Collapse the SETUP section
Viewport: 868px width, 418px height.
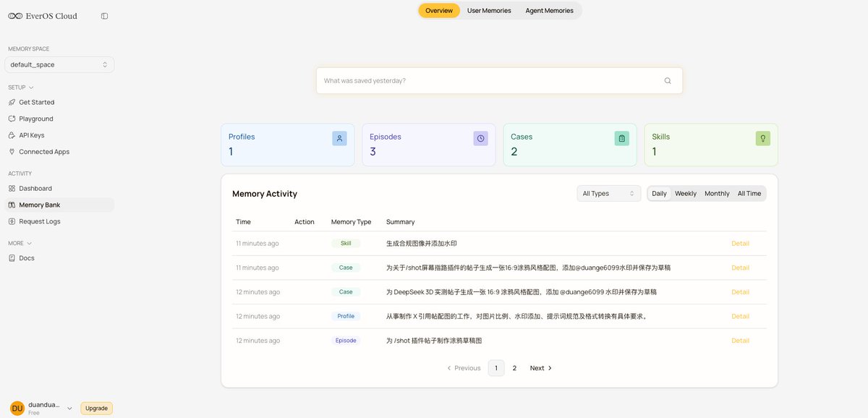[x=21, y=88]
